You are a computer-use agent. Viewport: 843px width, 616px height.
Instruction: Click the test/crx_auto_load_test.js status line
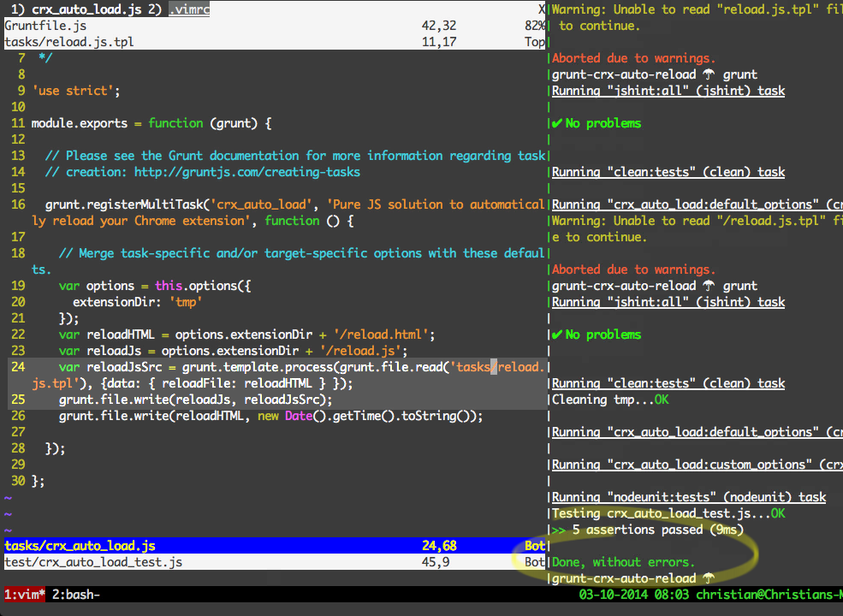click(275, 562)
